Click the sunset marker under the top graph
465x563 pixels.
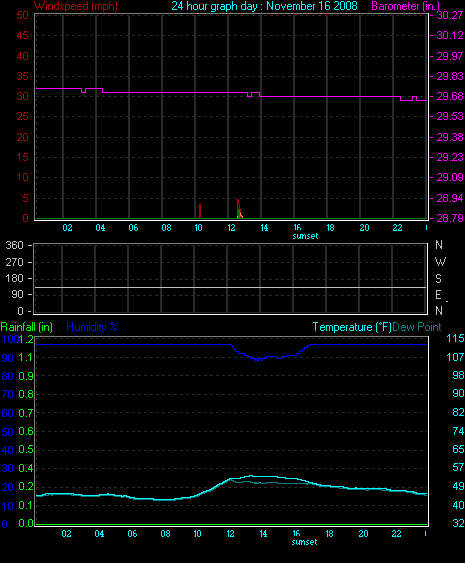[x=305, y=236]
